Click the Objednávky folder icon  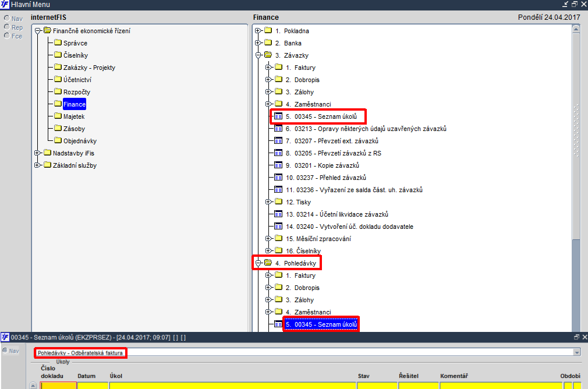tap(58, 140)
